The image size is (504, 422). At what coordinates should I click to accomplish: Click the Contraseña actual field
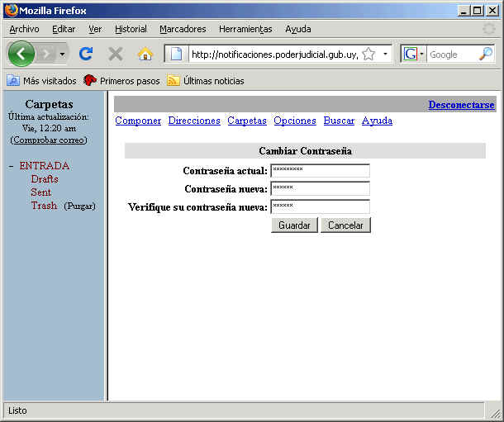[x=320, y=170]
